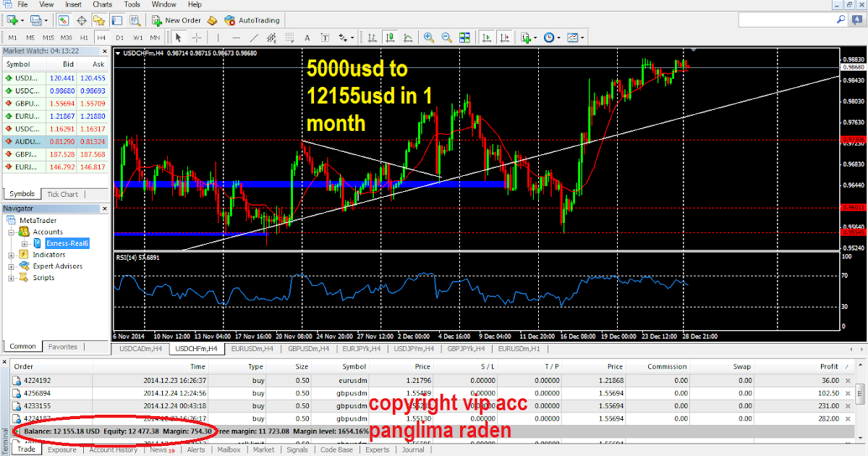The width and height of the screenshot is (868, 456).
Task: Toggle the Navigator window star-folder icon
Action: point(99,20)
